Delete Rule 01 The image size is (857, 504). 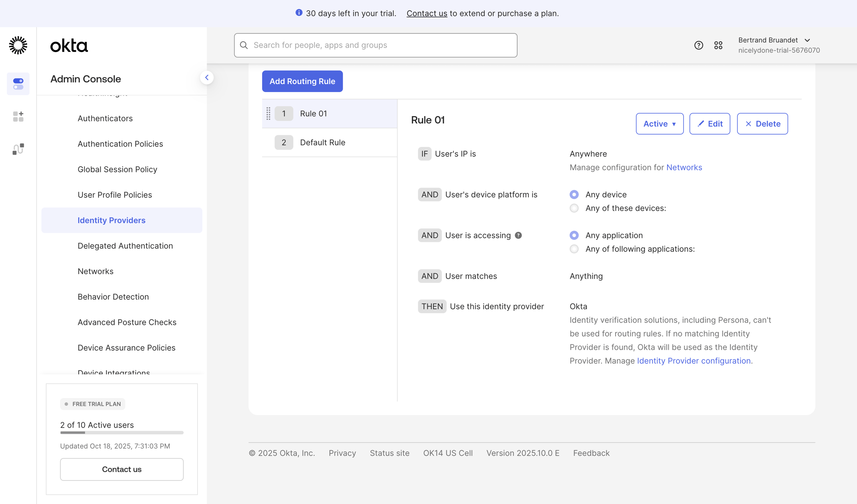762,124
